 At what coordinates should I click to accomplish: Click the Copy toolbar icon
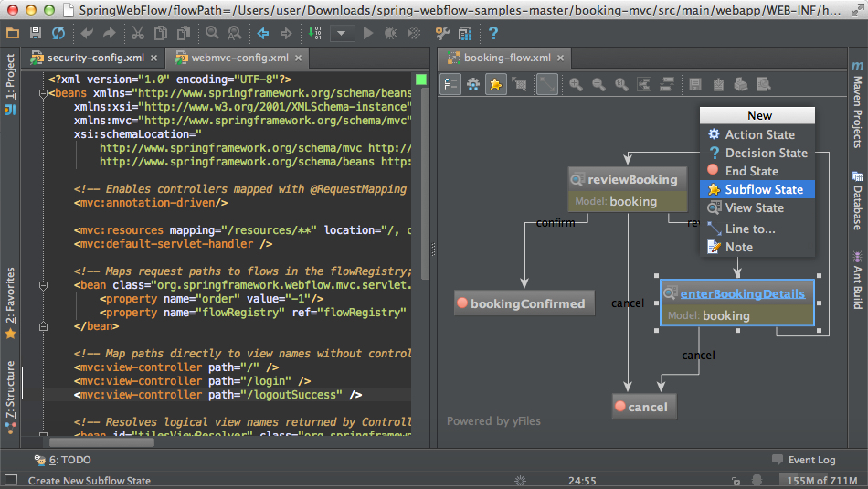tap(161, 33)
